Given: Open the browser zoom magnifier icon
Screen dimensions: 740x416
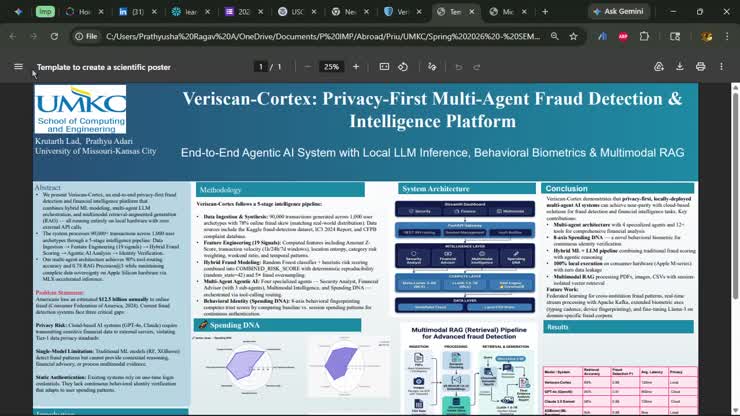Looking at the screenshot, I should (555, 36).
